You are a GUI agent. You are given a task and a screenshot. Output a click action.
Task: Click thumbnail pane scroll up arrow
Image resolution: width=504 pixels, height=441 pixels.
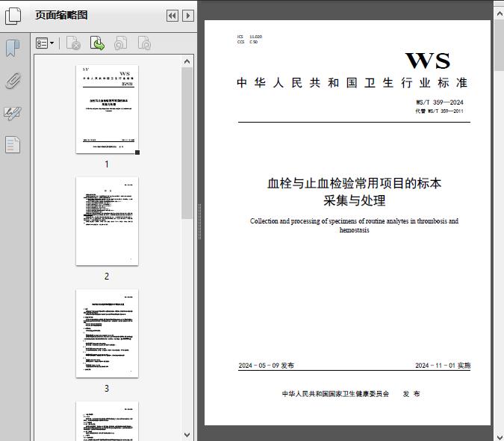point(187,61)
